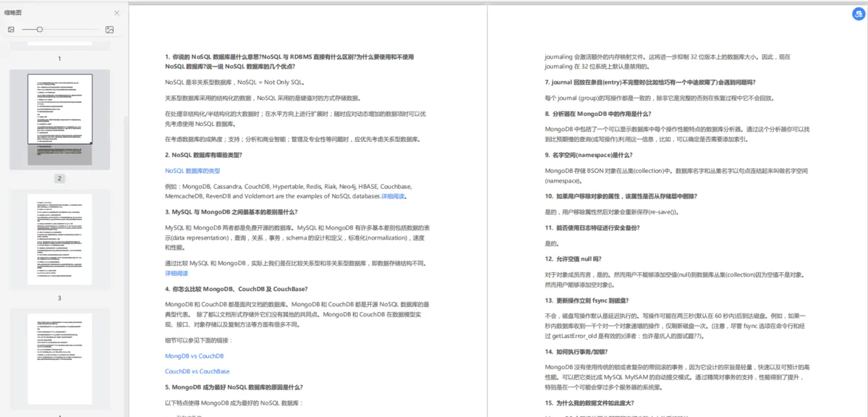The height and width of the screenshot is (417, 868).
Task: Open the 'MongoDB vs CouchDB' link
Action: click(194, 355)
